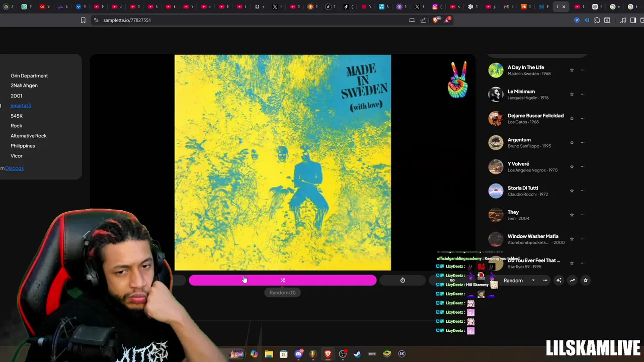Click the Made In Sweden album cover
Image resolution: width=644 pixels, height=362 pixels.
[x=283, y=162]
